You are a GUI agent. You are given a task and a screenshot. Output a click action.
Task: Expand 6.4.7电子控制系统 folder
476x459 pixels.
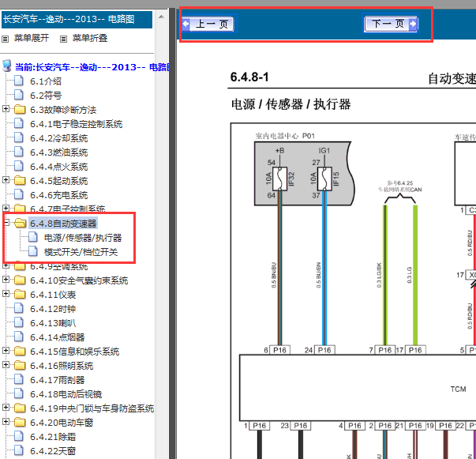6,208
